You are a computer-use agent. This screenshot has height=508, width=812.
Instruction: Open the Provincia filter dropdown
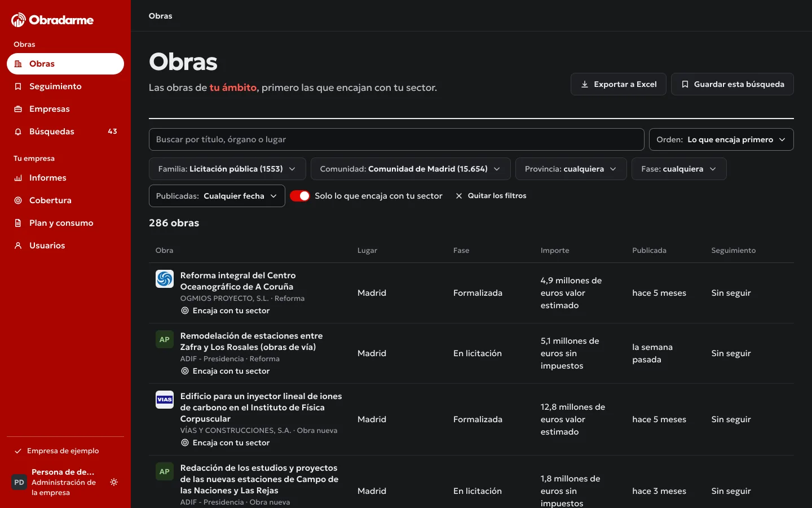point(571,169)
